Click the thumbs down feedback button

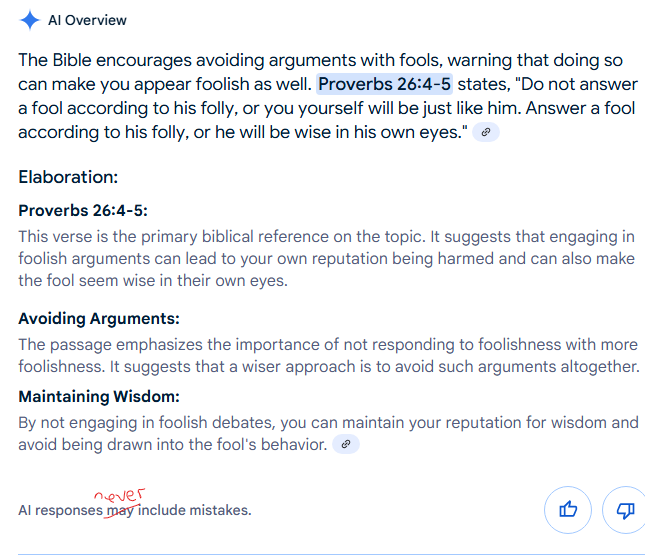pyautogui.click(x=626, y=510)
